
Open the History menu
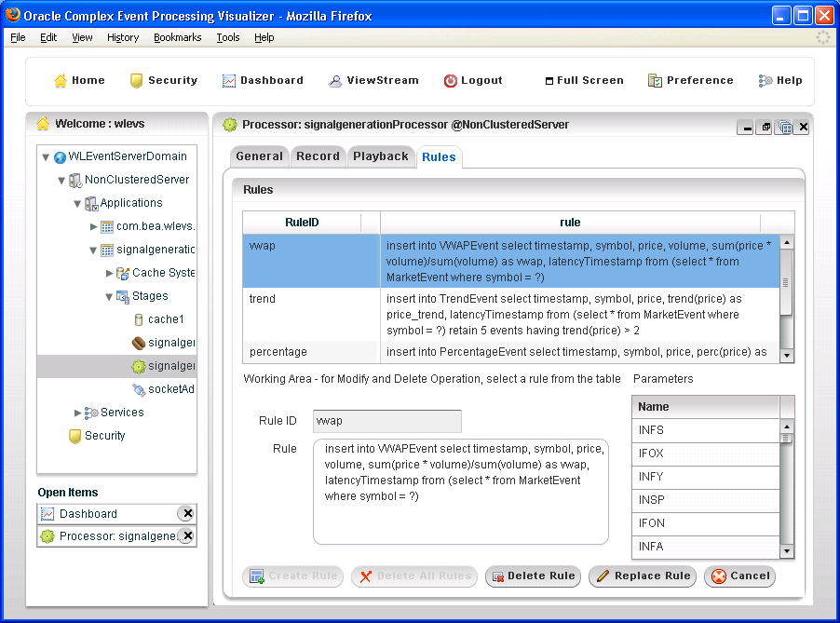(x=123, y=37)
